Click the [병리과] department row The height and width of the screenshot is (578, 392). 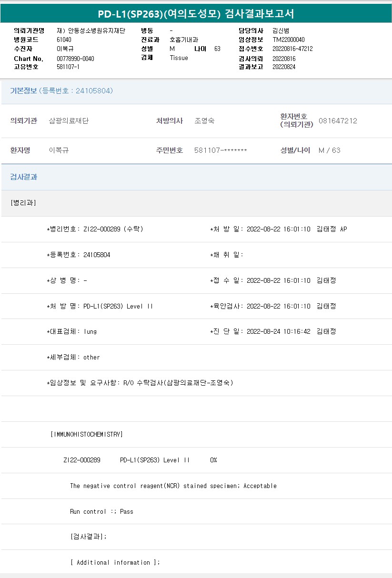23,203
